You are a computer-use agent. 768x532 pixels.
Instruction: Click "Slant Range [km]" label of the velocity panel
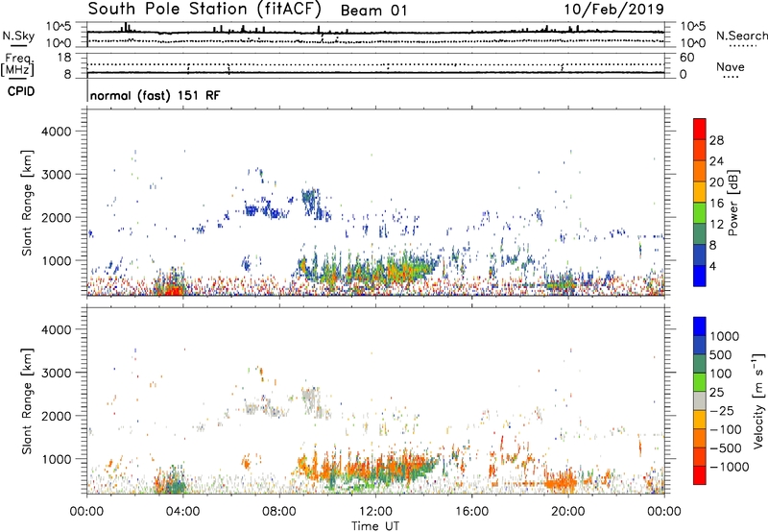tap(27, 401)
